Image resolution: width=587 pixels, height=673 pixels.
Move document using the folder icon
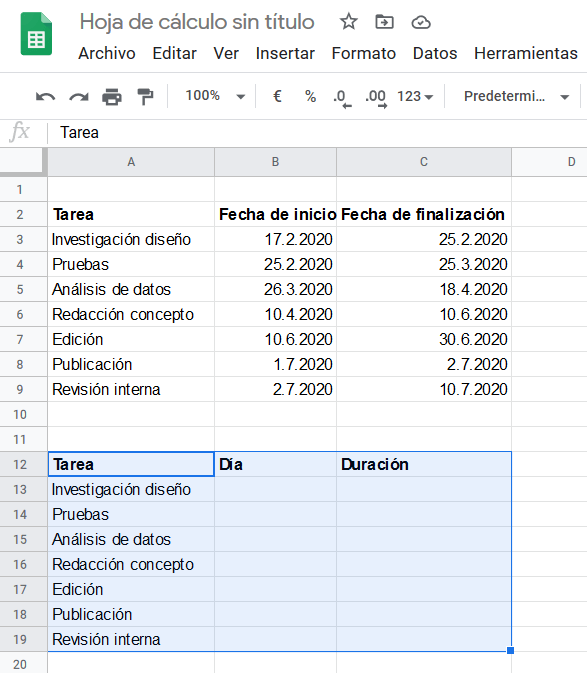pos(384,21)
